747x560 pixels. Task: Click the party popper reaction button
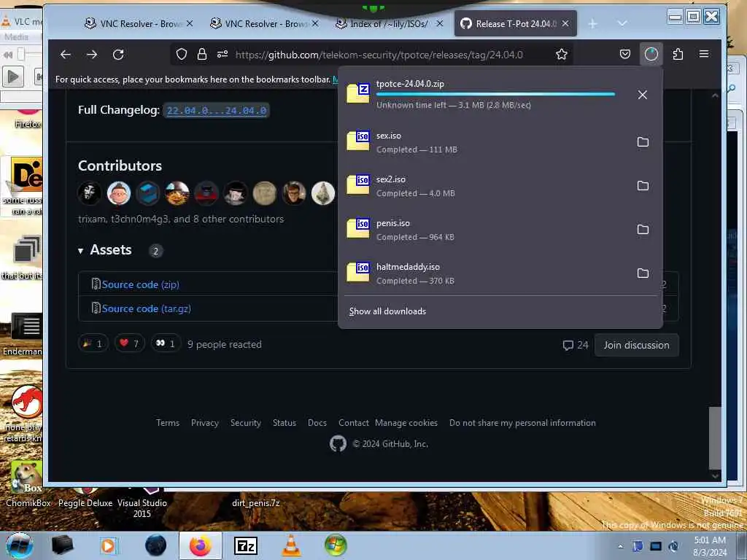(93, 344)
